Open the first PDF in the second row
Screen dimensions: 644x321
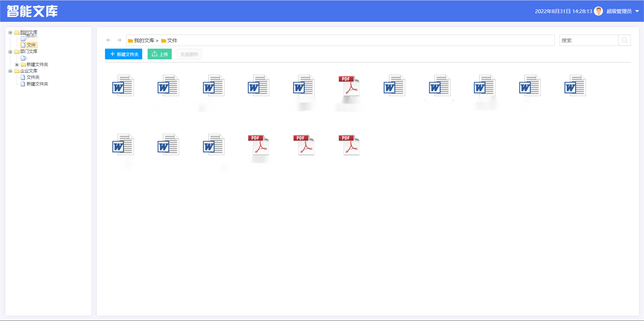[258, 145]
